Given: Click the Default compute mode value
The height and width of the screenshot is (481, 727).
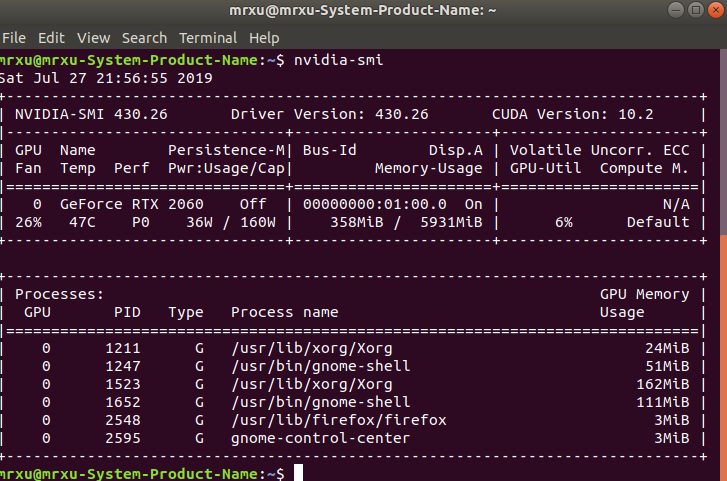Looking at the screenshot, I should [658, 222].
